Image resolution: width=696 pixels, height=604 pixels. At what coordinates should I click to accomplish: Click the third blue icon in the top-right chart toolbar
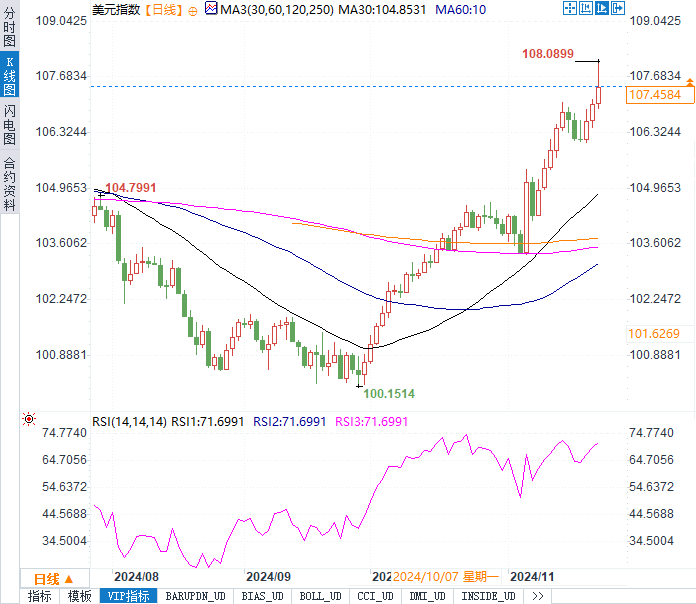[x=603, y=8]
